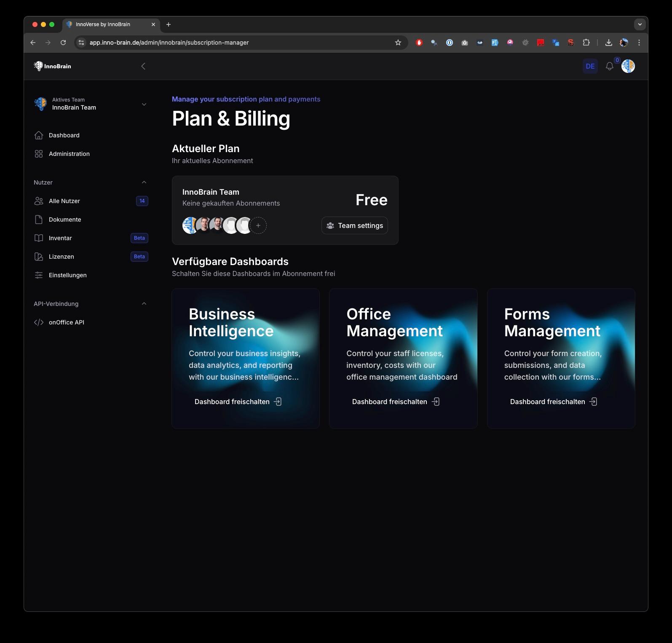
Task: Click unlock icon on Office Management card
Action: click(x=436, y=402)
